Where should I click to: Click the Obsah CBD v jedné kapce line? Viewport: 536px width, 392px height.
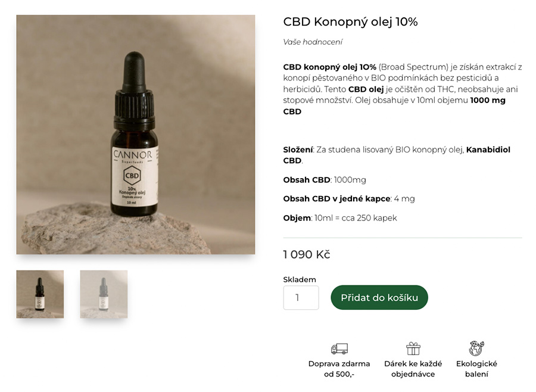(x=348, y=199)
